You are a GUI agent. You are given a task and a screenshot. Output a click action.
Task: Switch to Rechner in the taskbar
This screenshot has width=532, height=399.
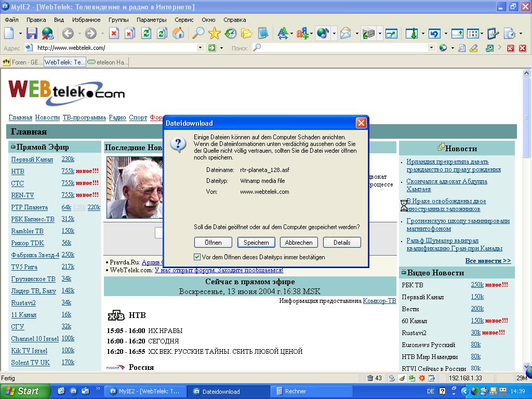click(312, 392)
